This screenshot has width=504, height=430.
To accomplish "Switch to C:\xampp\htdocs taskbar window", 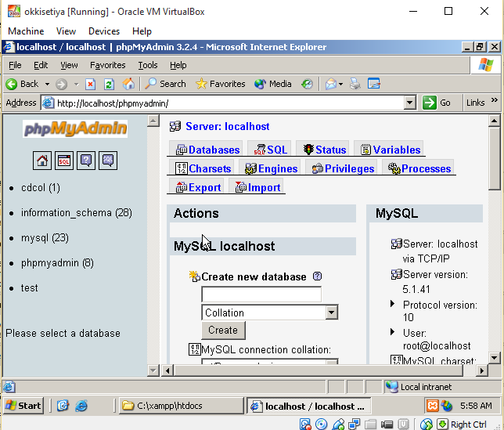I will [182, 406].
